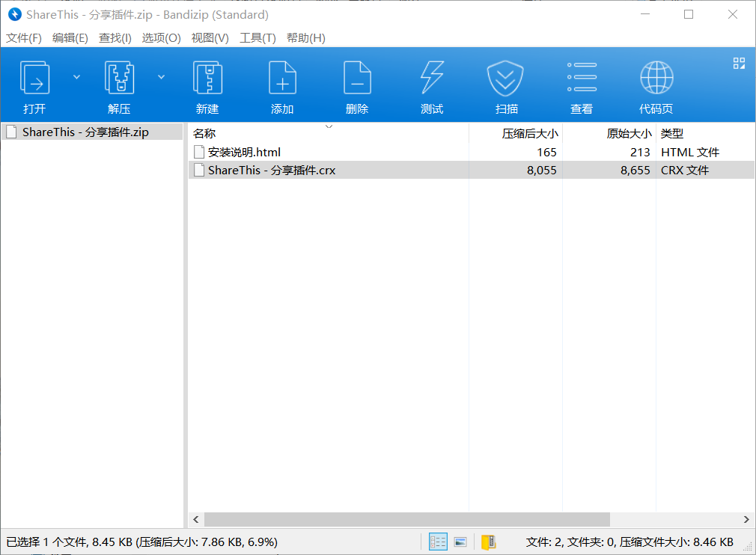Click the Bandizip app icon in title bar
This screenshot has width=756, height=555.
(15, 14)
